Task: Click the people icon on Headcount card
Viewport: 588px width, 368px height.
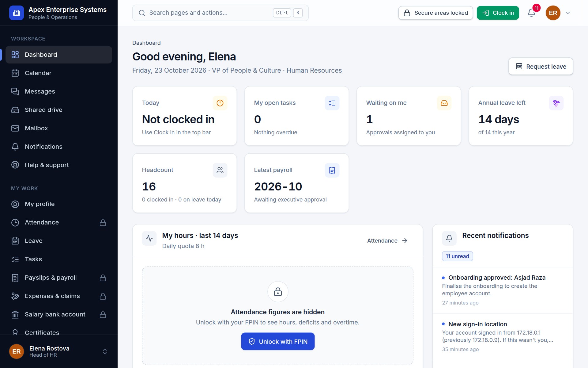Action: 220,170
